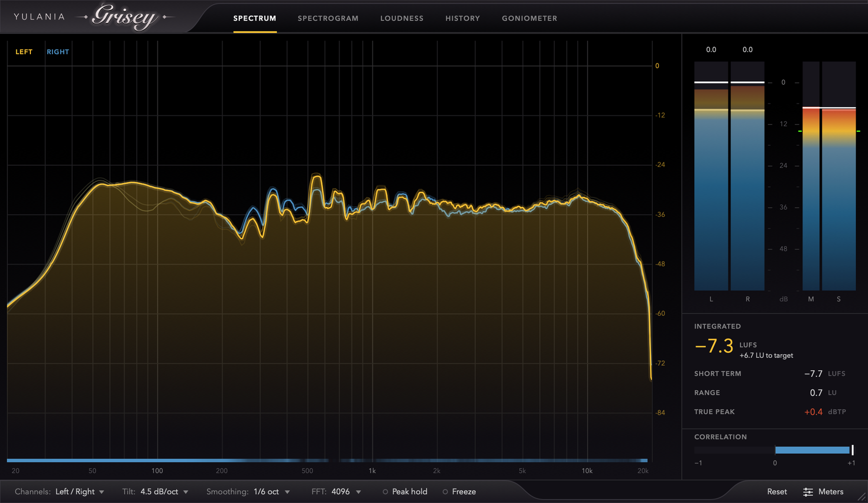Click the YULANIA brand text
Viewport: 868px width, 503px height.
click(39, 17)
